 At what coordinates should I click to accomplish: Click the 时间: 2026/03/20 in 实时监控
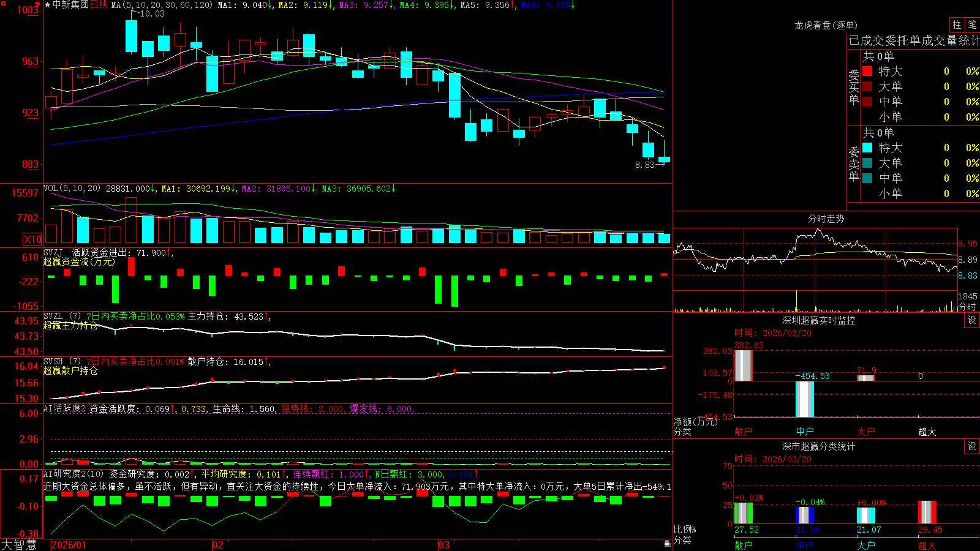pyautogui.click(x=772, y=333)
